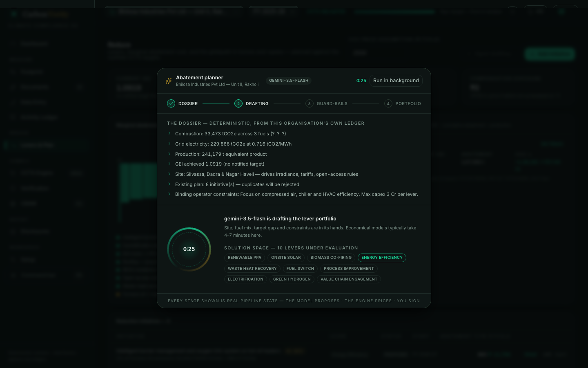Expand the Grid electricity row chevron

click(169, 144)
